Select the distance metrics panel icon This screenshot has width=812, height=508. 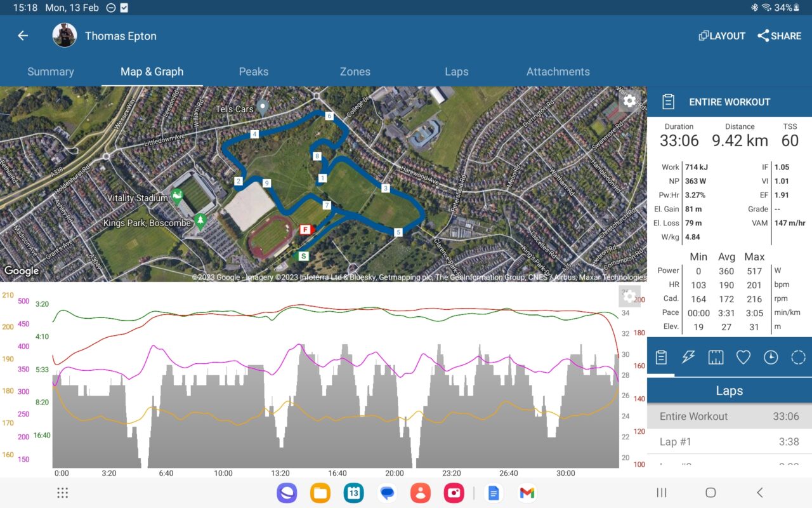point(716,357)
